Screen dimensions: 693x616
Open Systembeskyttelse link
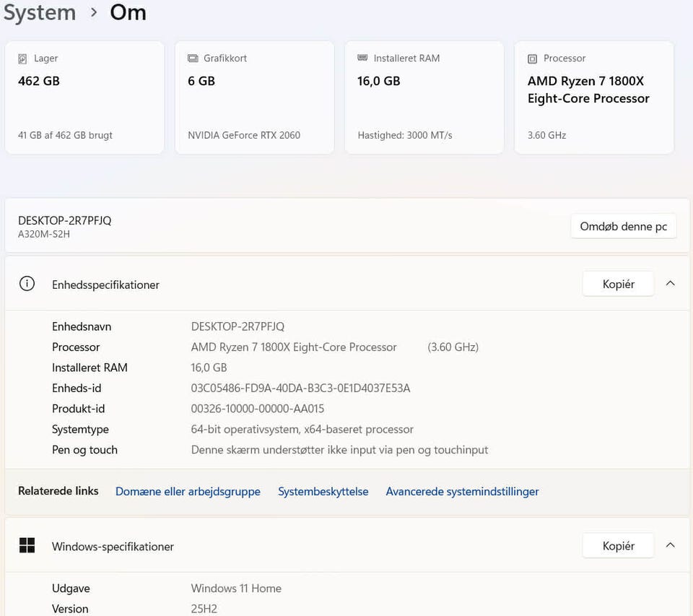[x=323, y=491]
